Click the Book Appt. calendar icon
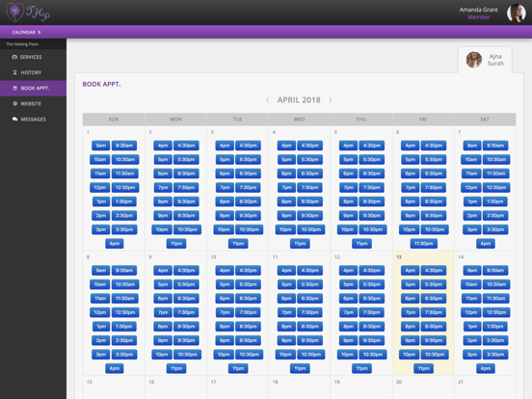Viewport: 532px width, 399px height. (x=14, y=89)
